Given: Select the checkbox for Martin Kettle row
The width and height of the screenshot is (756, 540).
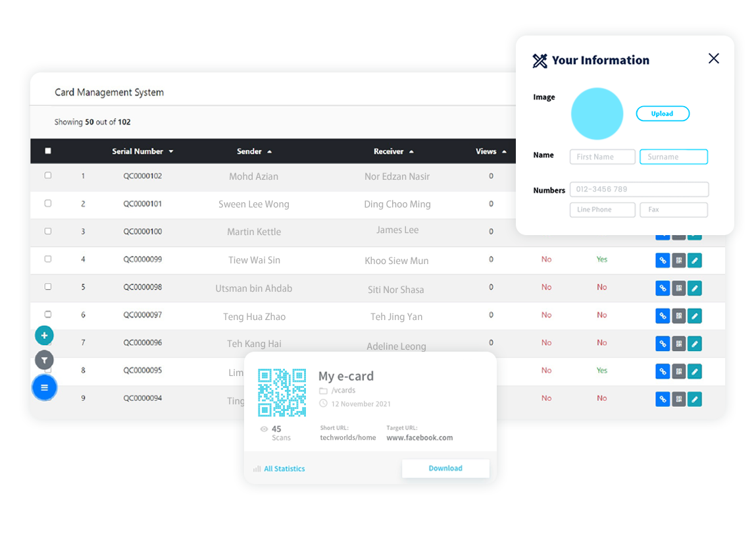Looking at the screenshot, I should 48,231.
